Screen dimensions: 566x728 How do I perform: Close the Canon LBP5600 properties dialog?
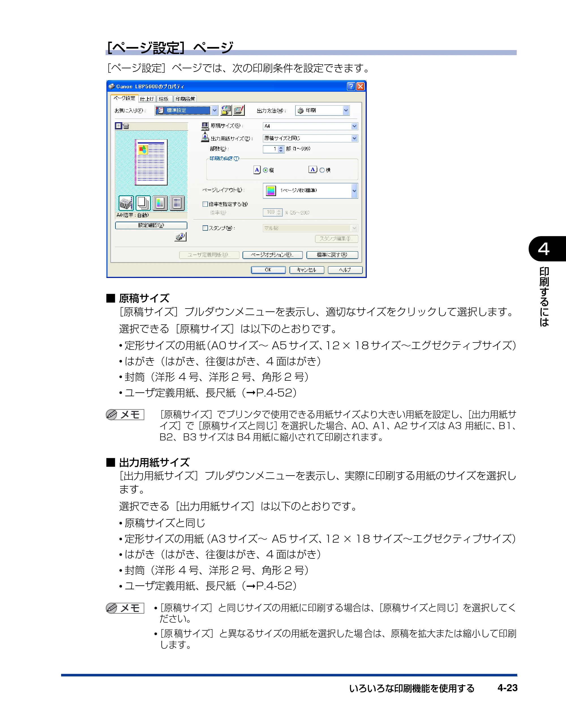coord(360,86)
